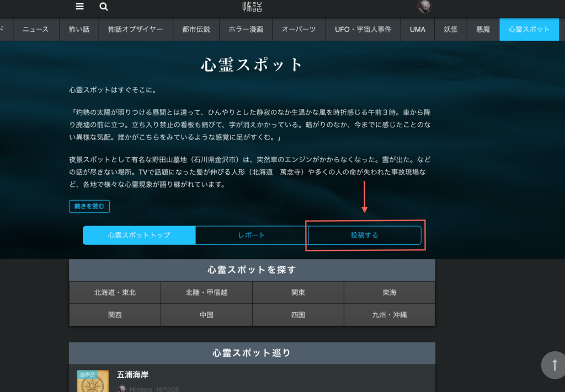This screenshot has width=565, height=392.
Task: Open the ホラー漫画 category
Action: click(x=246, y=29)
